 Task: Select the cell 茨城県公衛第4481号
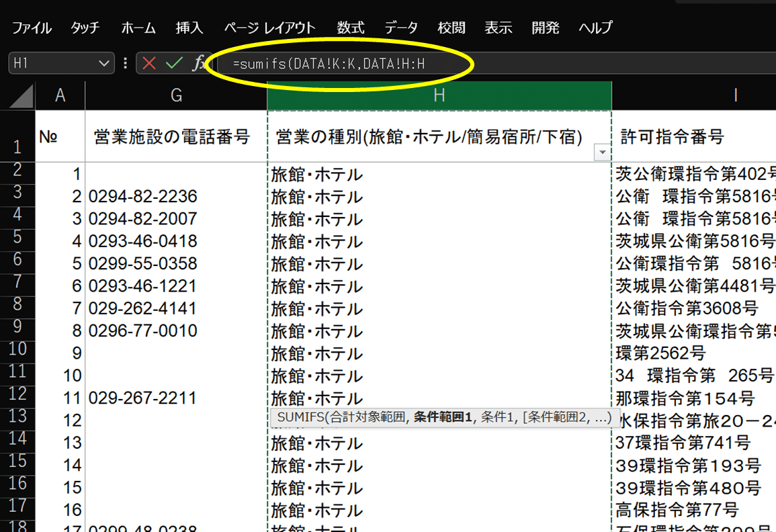pyautogui.click(x=694, y=286)
